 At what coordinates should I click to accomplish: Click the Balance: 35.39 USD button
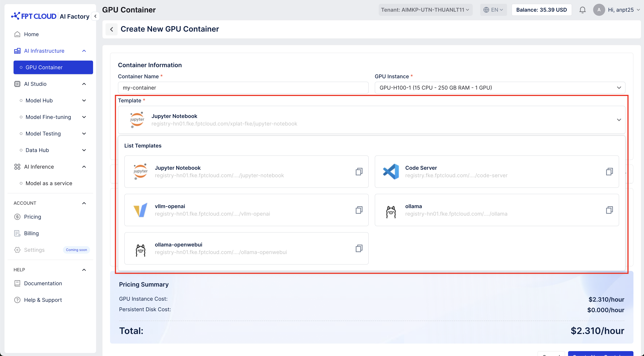[542, 10]
